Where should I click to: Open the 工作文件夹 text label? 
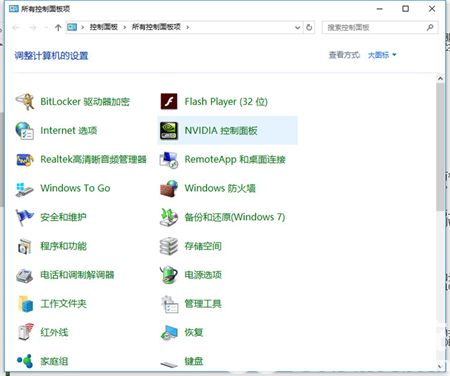coord(63,304)
